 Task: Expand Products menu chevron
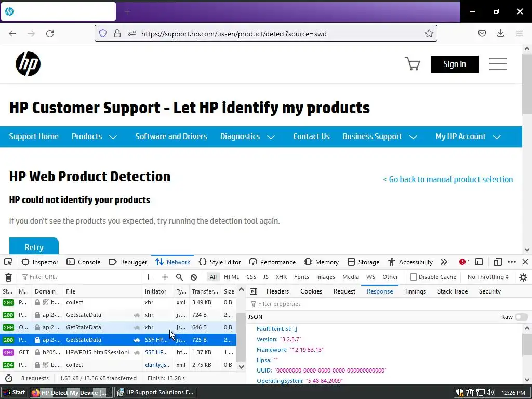click(x=113, y=137)
